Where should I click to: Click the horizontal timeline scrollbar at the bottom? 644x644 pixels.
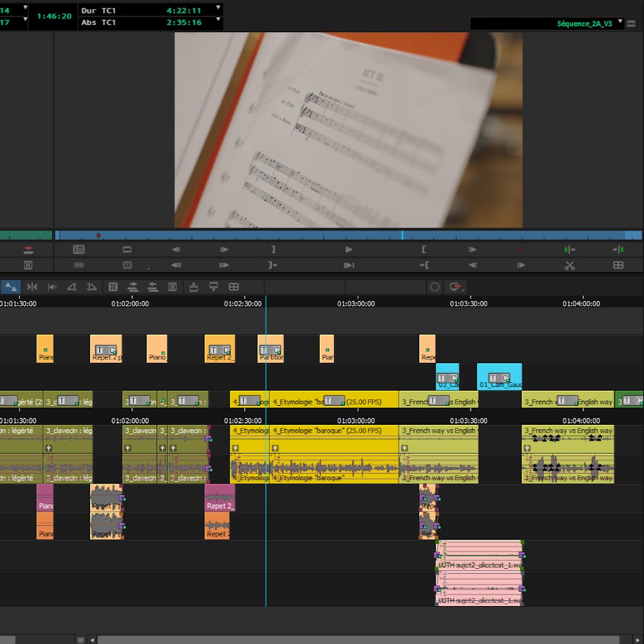click(358, 640)
